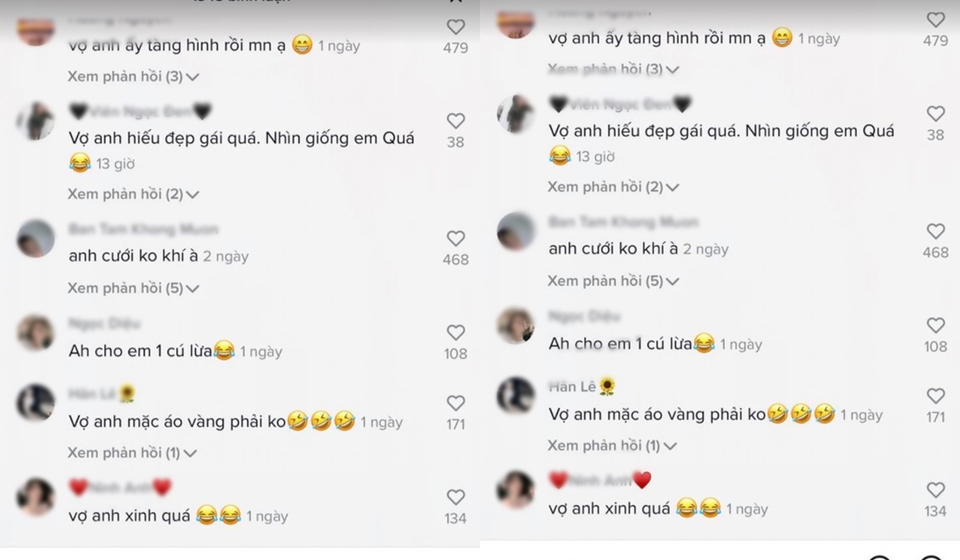
Task: Like "Vợ anh mặc áo vàng" comment in right panel
Action: pyautogui.click(x=935, y=396)
